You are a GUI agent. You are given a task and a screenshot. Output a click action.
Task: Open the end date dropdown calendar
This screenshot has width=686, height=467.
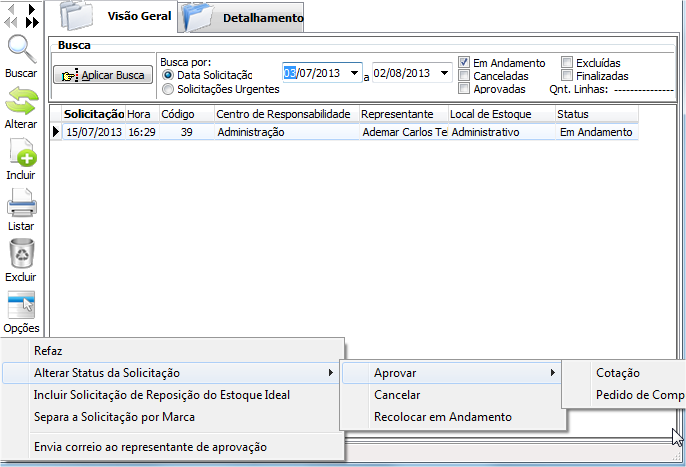(x=442, y=73)
